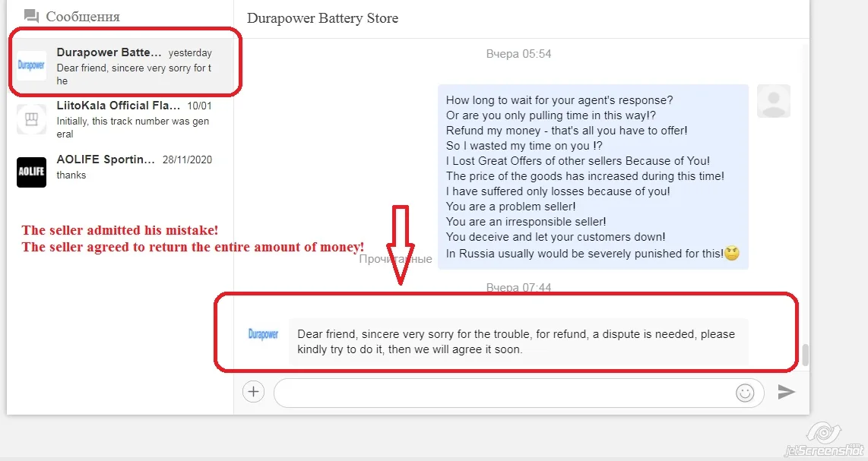Click the plus attachment icon
Image resolution: width=868 pixels, height=461 pixels.
(253, 392)
